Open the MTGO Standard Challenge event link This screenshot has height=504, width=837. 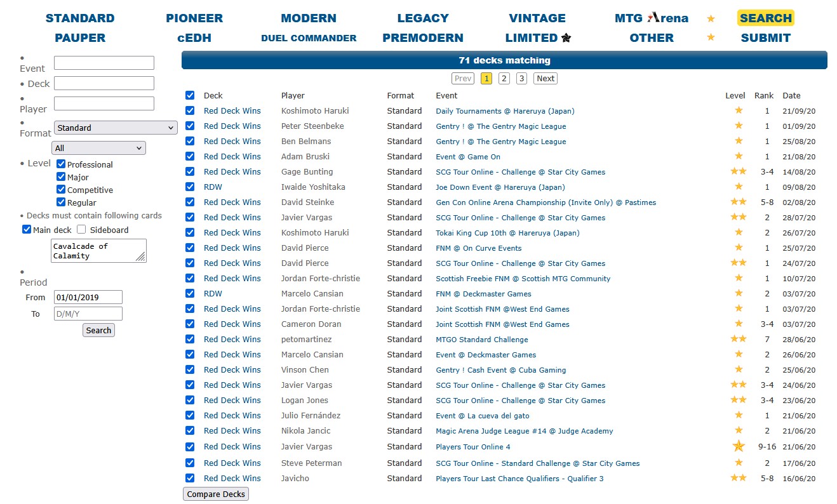click(482, 340)
